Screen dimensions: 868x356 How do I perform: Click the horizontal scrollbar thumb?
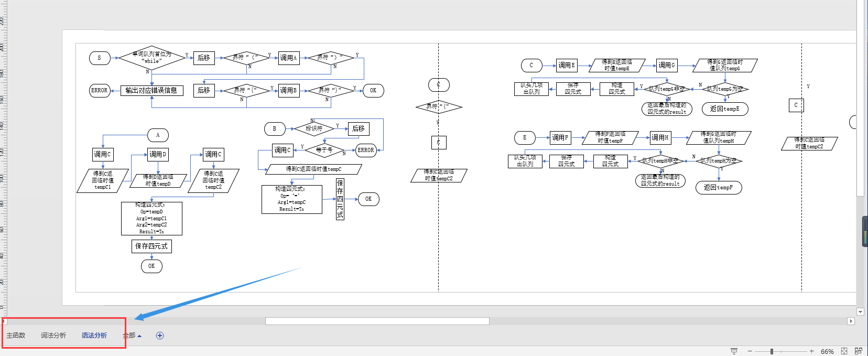point(377,321)
